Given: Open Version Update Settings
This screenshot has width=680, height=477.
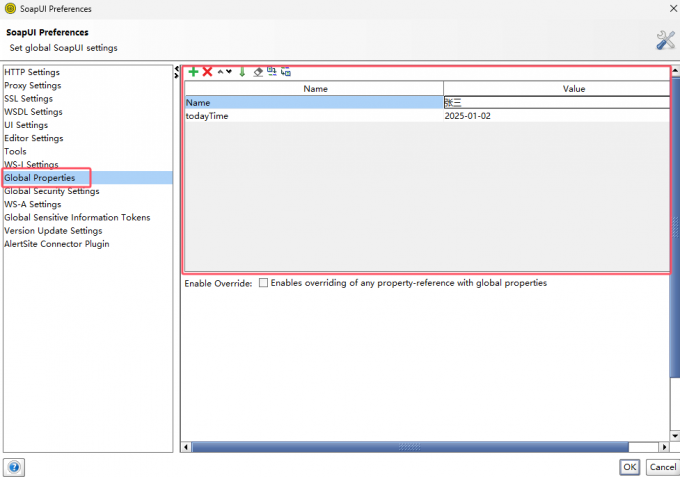Looking at the screenshot, I should [x=53, y=231].
